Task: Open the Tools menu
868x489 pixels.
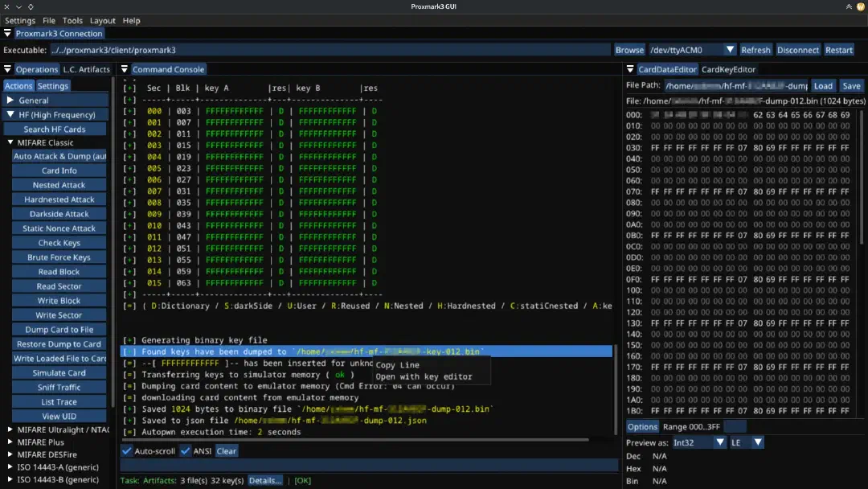Action: point(72,20)
